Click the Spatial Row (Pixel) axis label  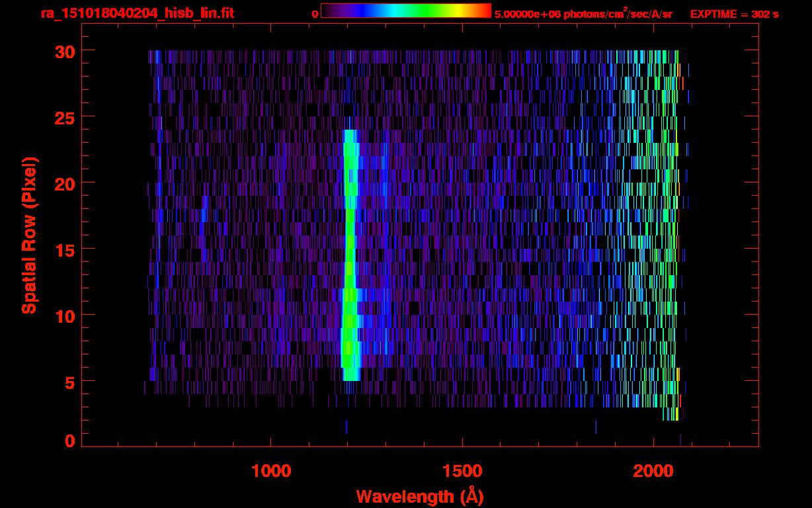pyautogui.click(x=28, y=235)
